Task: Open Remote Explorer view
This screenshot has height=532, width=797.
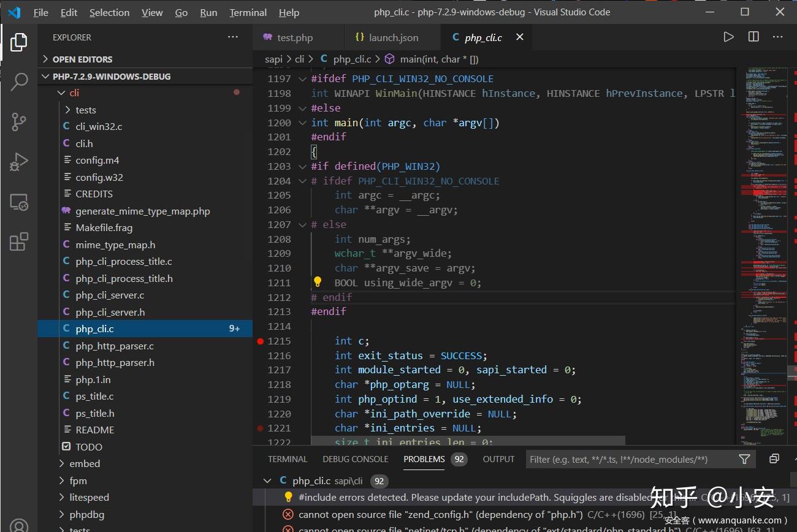Action: (x=19, y=202)
